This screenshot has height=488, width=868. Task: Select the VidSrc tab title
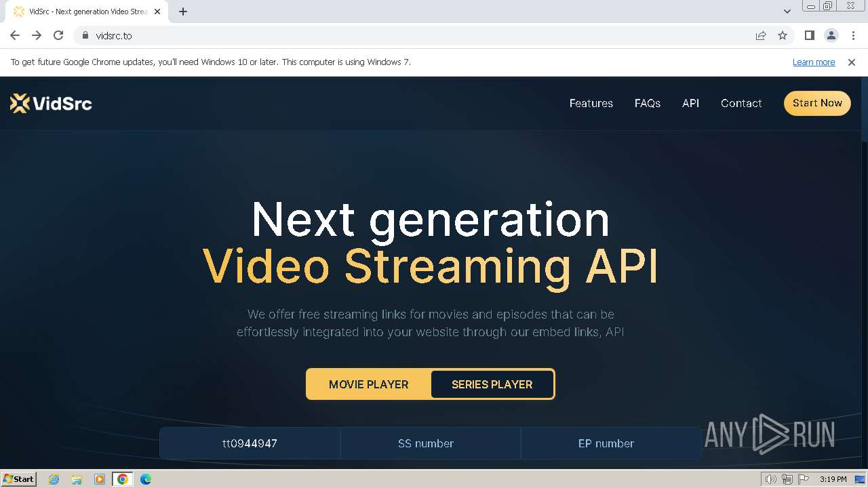88,12
